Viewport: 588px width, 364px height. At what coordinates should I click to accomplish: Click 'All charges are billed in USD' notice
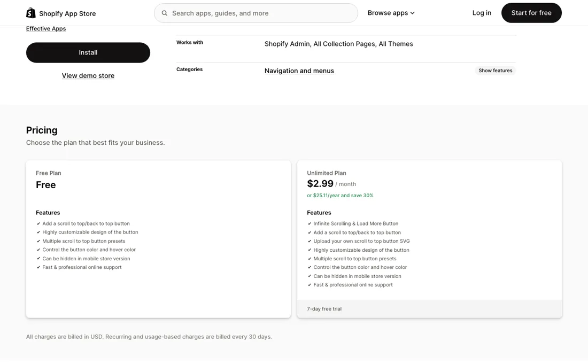[x=149, y=337]
